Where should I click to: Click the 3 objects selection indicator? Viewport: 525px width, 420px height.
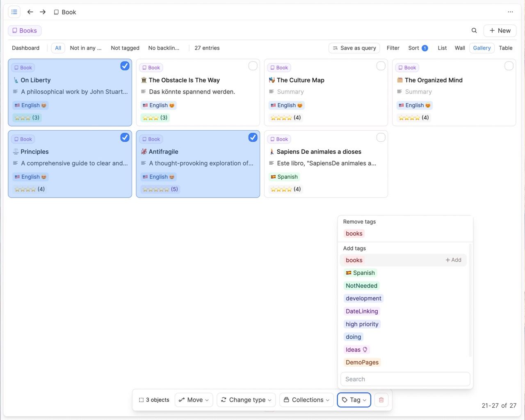pyautogui.click(x=154, y=400)
